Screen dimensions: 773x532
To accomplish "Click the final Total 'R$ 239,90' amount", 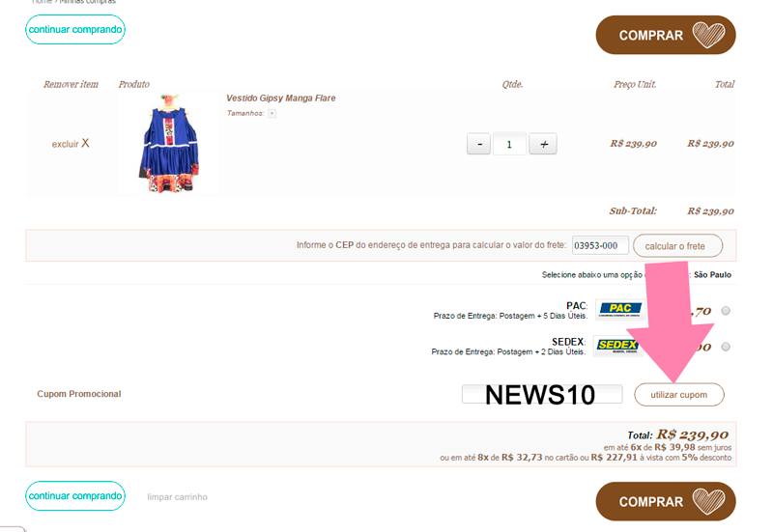I will pyautogui.click(x=692, y=434).
